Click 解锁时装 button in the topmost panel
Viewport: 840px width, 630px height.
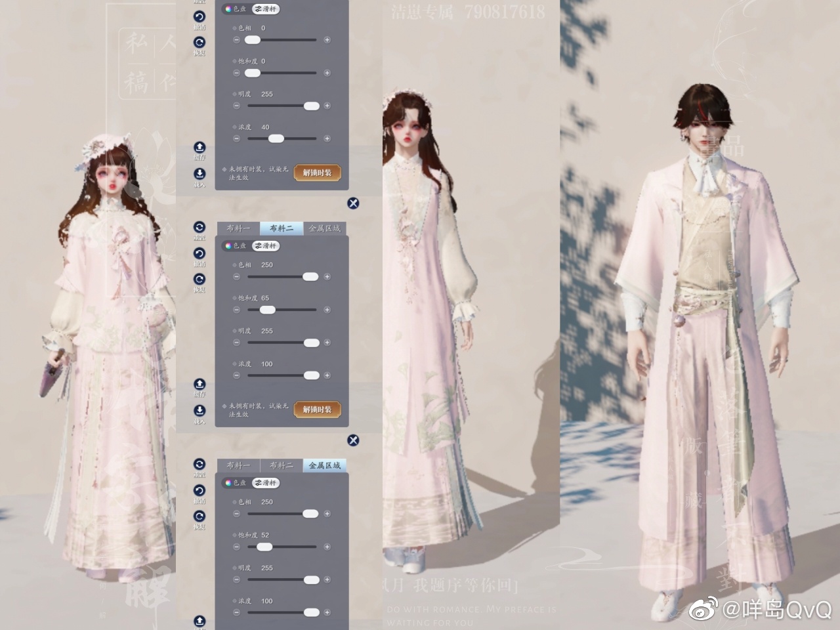coord(317,173)
